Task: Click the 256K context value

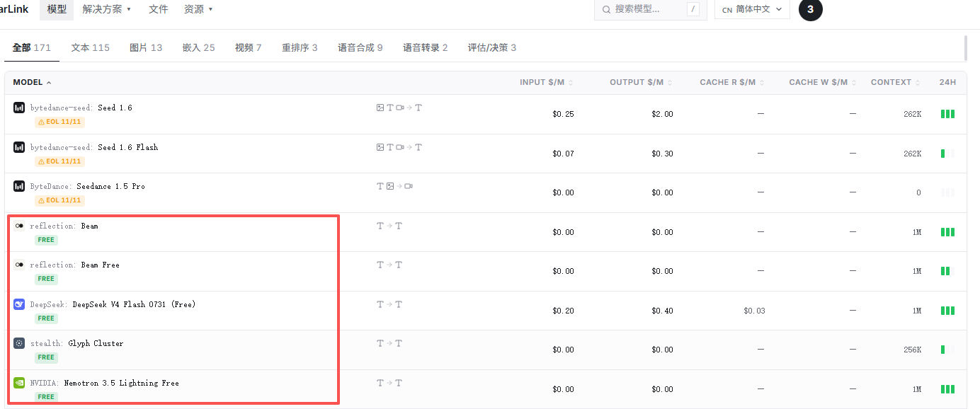Action: click(912, 350)
